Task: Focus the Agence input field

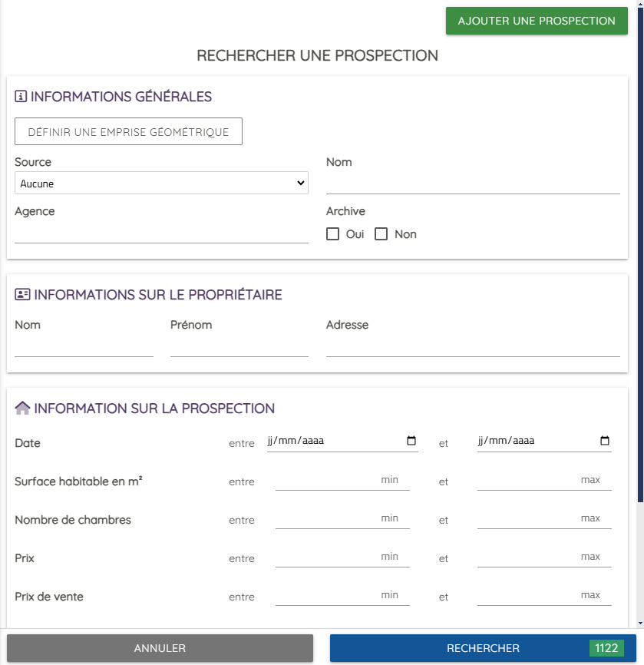Action: tap(161, 233)
